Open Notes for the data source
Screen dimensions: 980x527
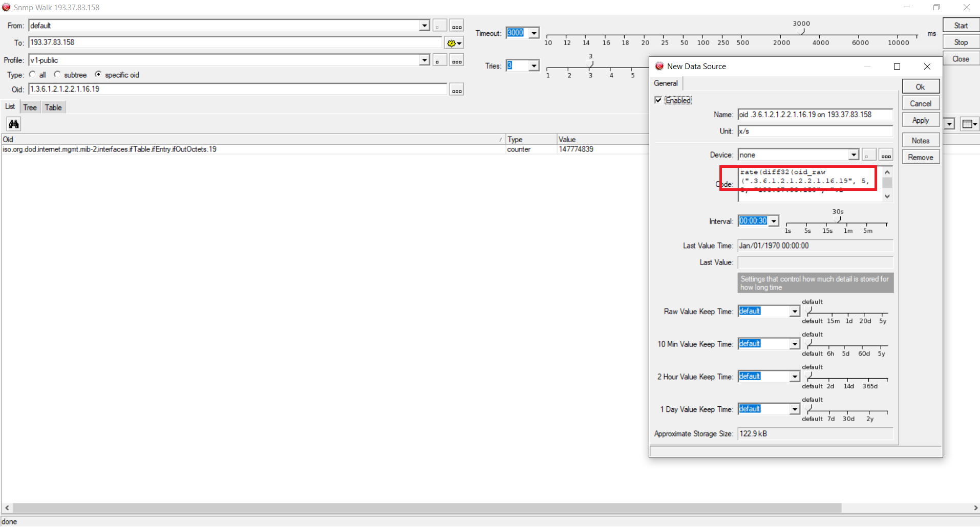coord(921,141)
